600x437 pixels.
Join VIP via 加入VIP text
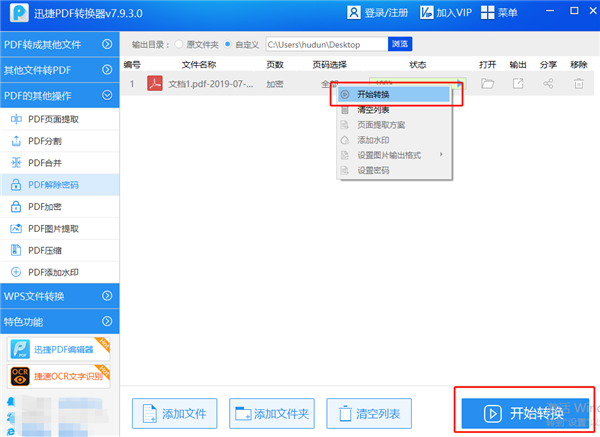(x=454, y=13)
